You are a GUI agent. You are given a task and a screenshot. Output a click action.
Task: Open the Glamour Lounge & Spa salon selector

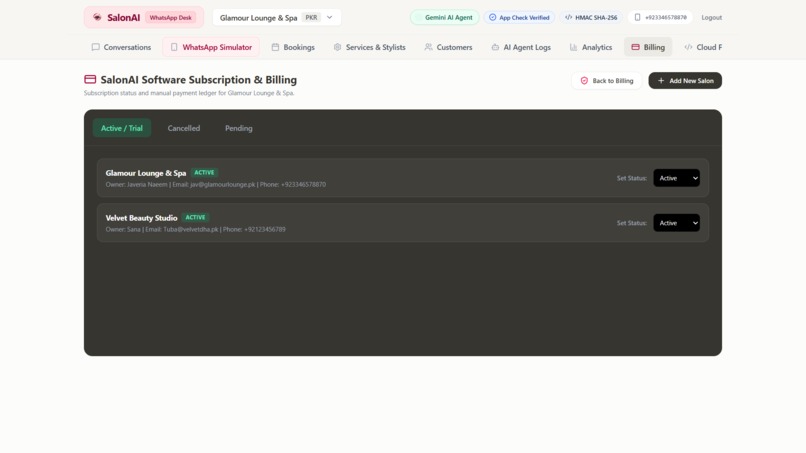pos(277,17)
